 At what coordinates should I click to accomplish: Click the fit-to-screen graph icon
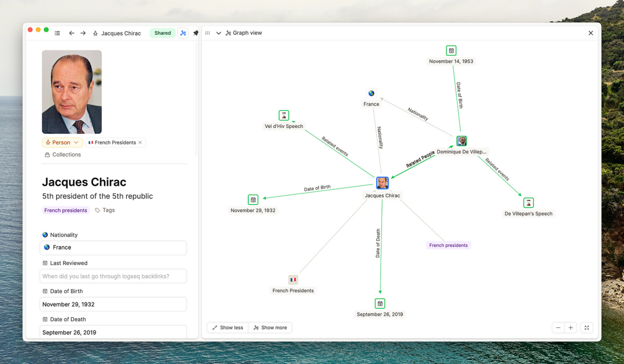pos(587,328)
